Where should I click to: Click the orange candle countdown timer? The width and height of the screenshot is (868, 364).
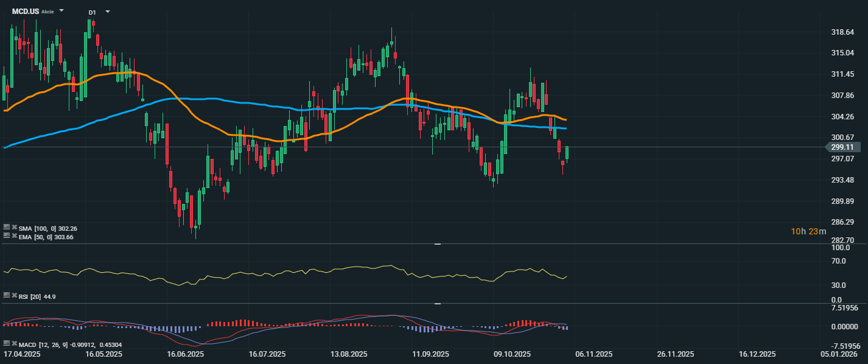[808, 231]
